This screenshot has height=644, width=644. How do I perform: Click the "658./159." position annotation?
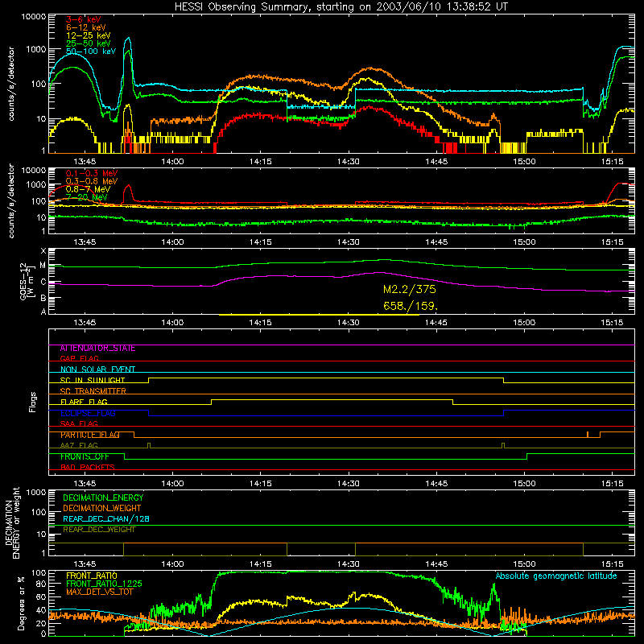[x=411, y=306]
